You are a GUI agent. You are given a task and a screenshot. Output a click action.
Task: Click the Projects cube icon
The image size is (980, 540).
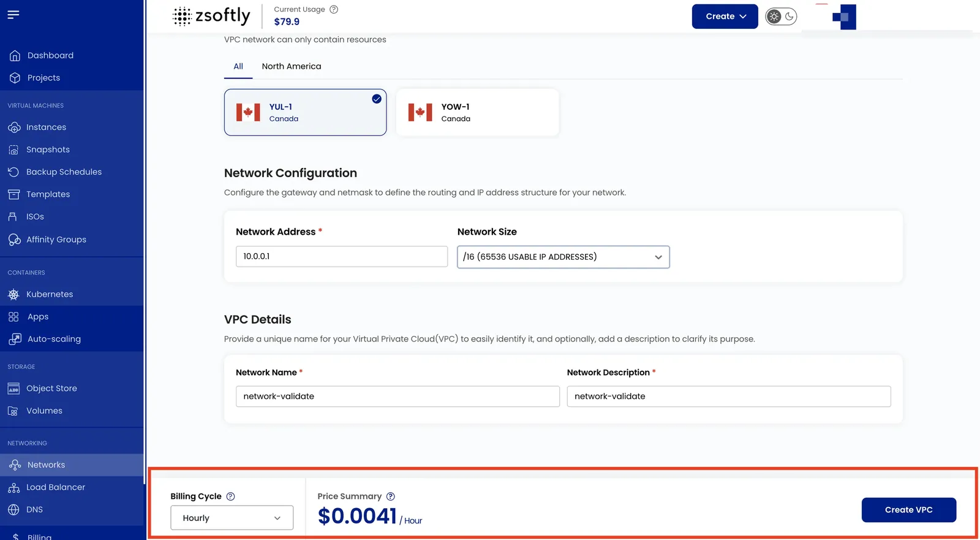15,78
